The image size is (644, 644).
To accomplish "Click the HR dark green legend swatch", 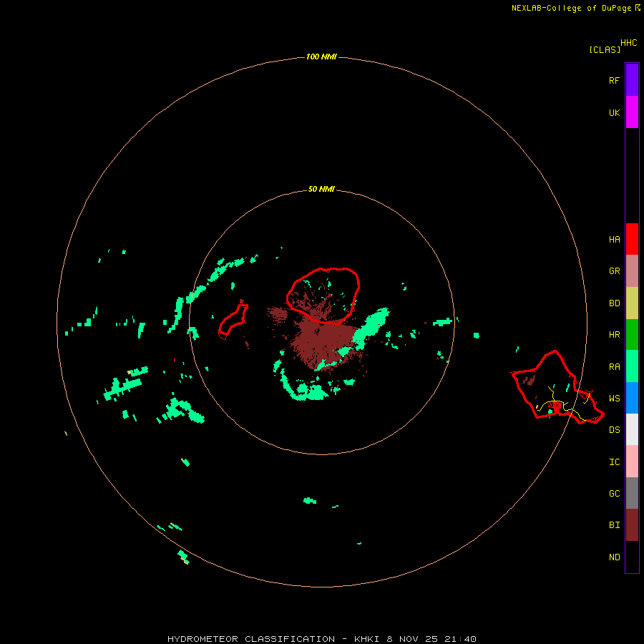I will pos(632,335).
